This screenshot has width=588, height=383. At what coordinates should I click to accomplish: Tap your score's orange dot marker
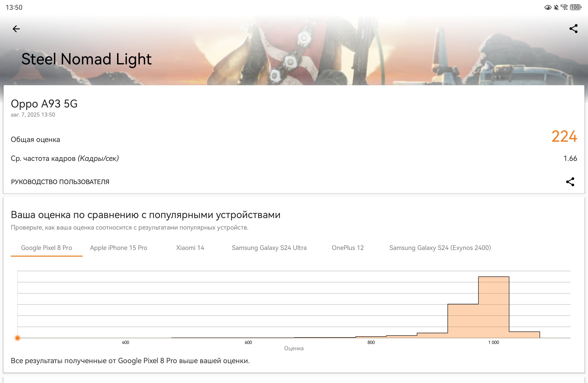[17, 338]
